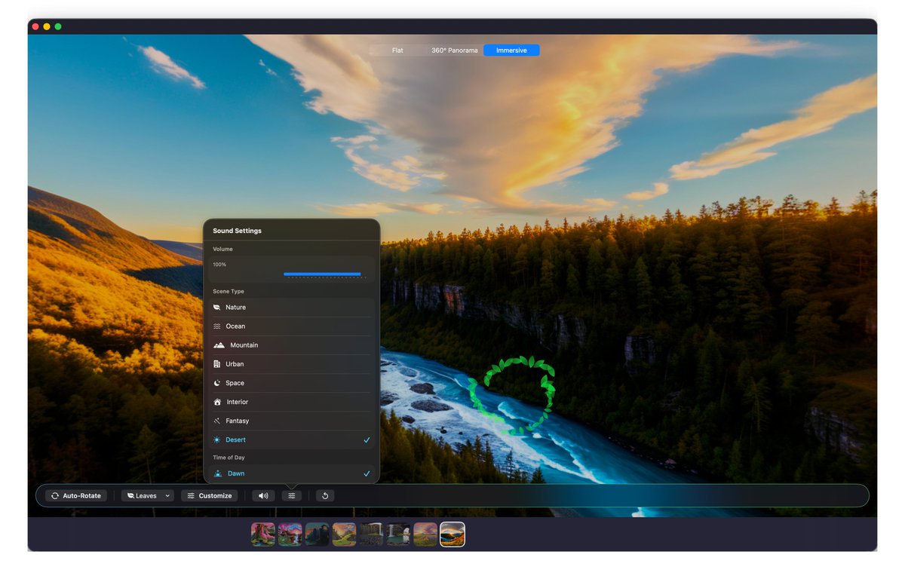Screen dimensions: 905x588
Task: Click the reset view arrow icon
Action: pos(325,496)
